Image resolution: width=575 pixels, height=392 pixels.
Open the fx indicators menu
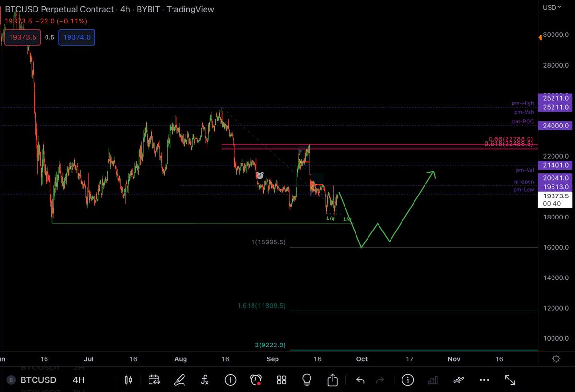point(205,380)
